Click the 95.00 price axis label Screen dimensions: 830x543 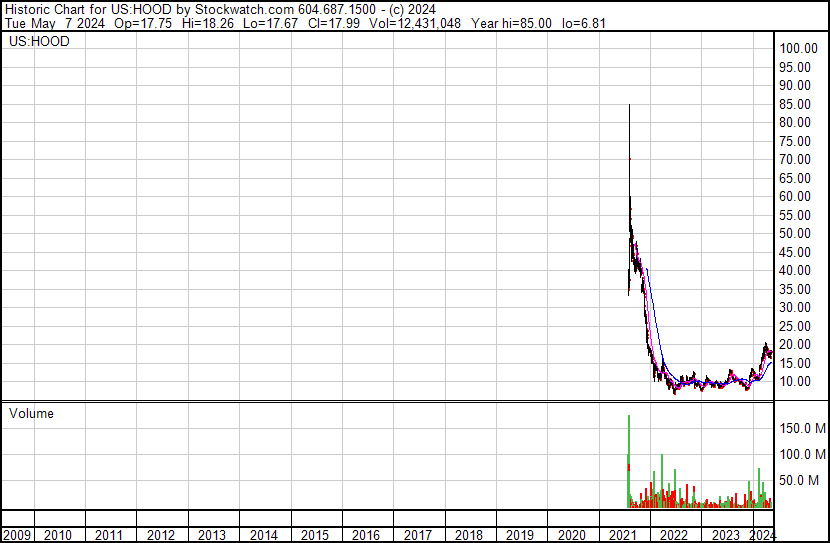coord(795,67)
